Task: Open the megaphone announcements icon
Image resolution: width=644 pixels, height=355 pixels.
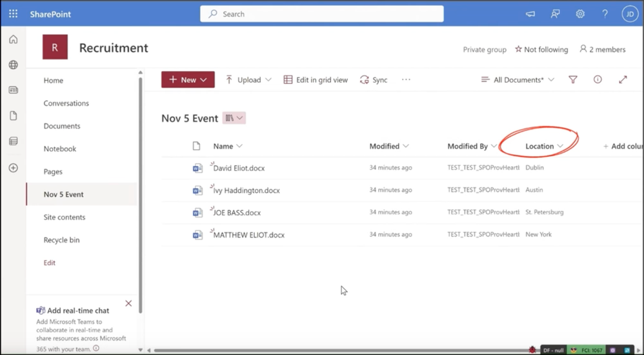Action: [x=530, y=14]
